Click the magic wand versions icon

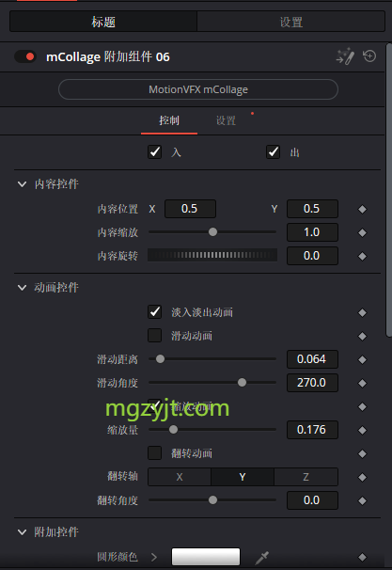(x=345, y=56)
